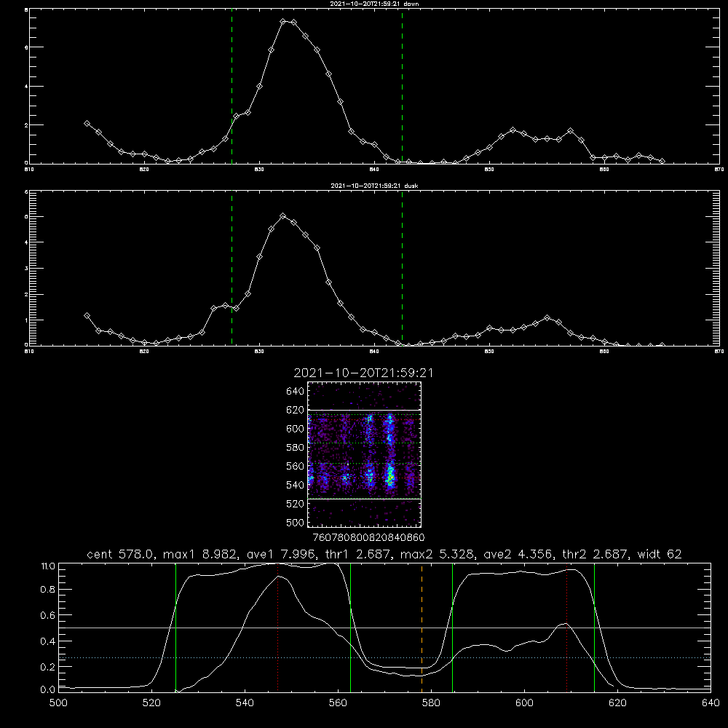This screenshot has width=728, height=728.
Task: Click bottom plot y-axis label 0.0
Action: 48,690
